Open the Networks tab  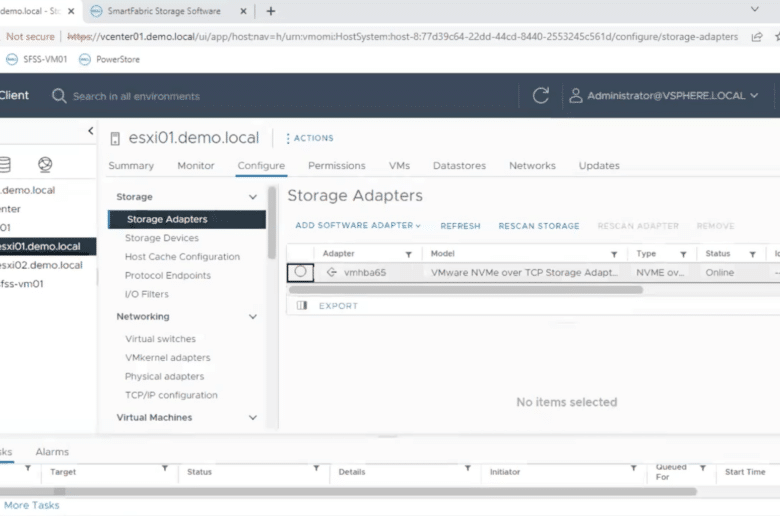(532, 166)
